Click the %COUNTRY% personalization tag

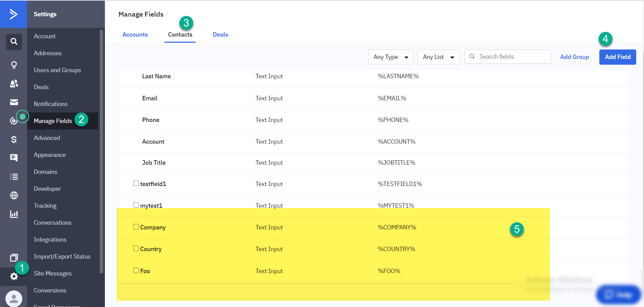(x=396, y=249)
